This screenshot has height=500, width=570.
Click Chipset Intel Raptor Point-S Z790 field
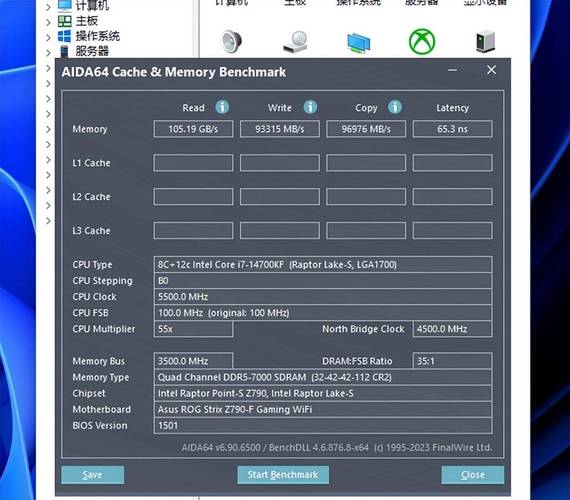(323, 393)
